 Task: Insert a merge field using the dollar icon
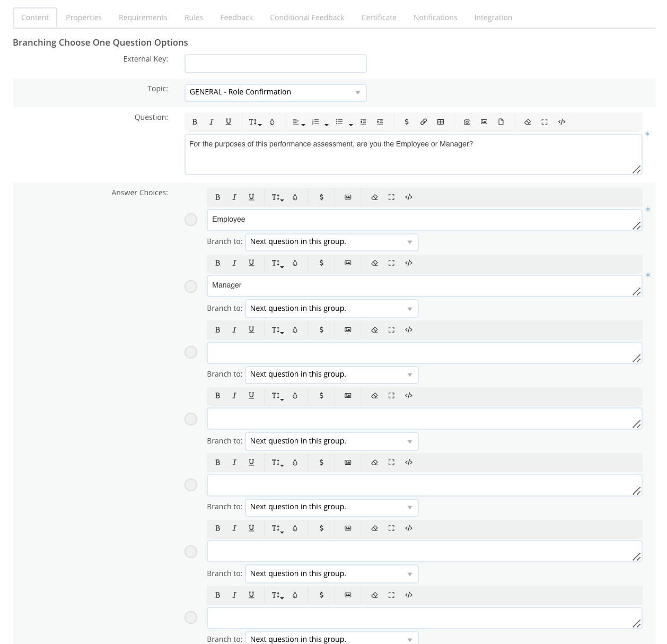click(x=407, y=121)
